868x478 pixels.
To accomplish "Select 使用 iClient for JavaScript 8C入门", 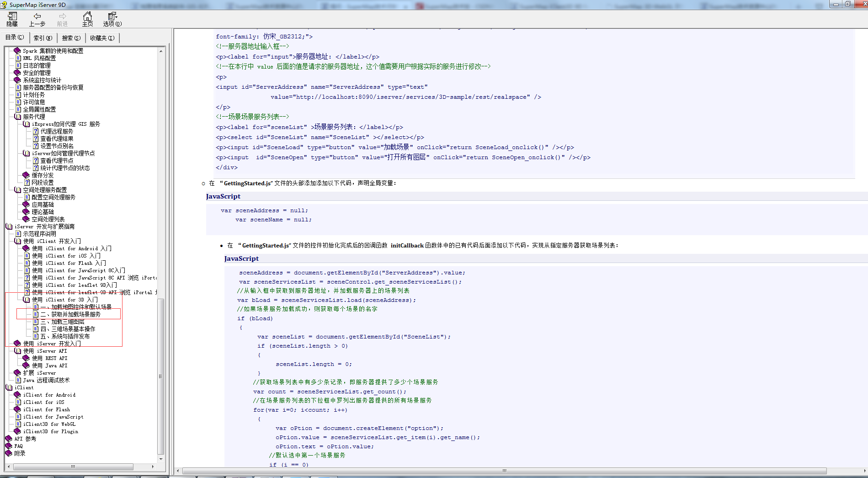I will 79,270.
